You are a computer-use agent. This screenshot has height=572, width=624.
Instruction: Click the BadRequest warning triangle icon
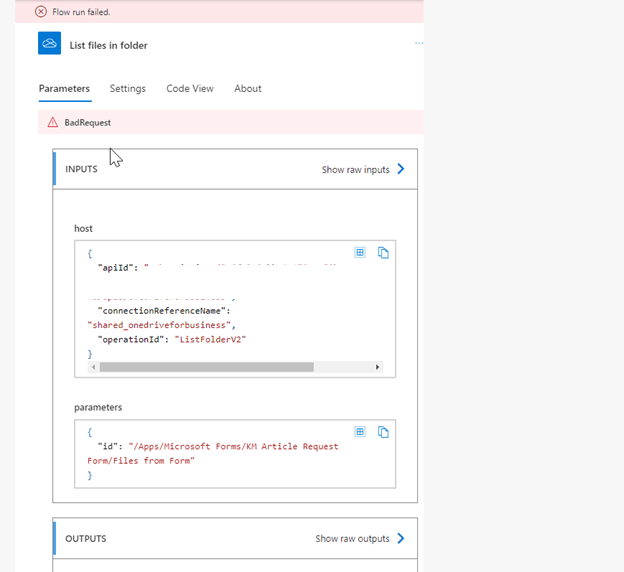[53, 122]
